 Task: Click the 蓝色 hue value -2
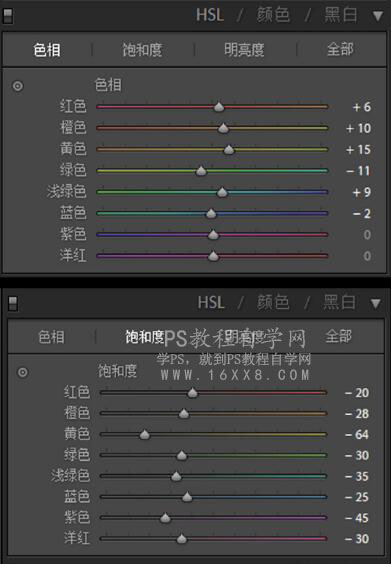[362, 213]
